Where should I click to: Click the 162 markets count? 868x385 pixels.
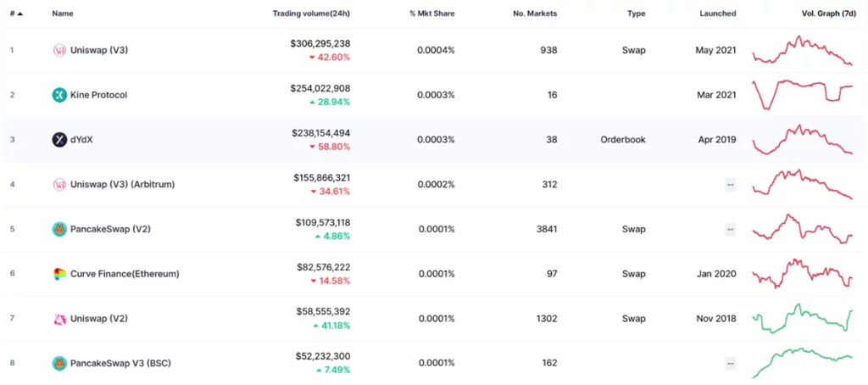point(549,364)
